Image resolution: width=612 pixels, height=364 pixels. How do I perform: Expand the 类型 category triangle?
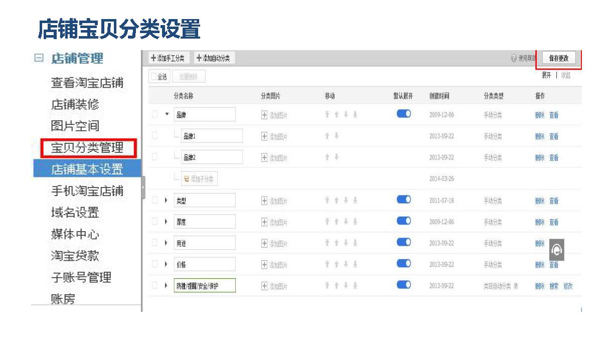(167, 200)
